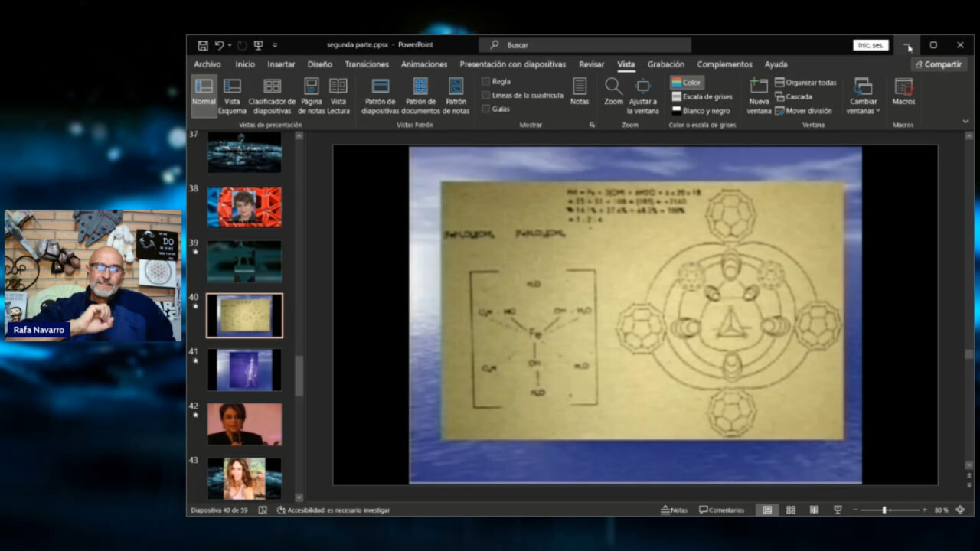Click the Notas button in the ribbon

coord(580,92)
